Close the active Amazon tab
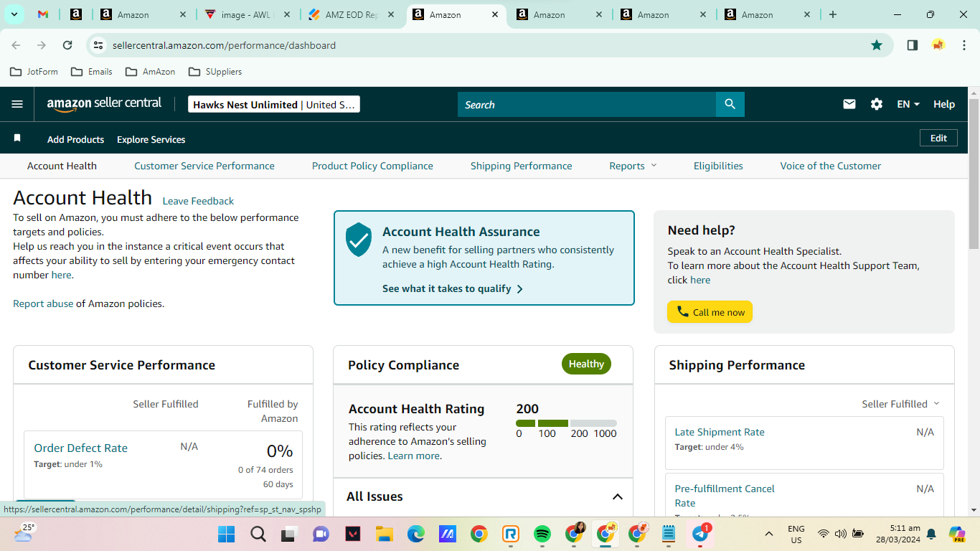 click(495, 14)
